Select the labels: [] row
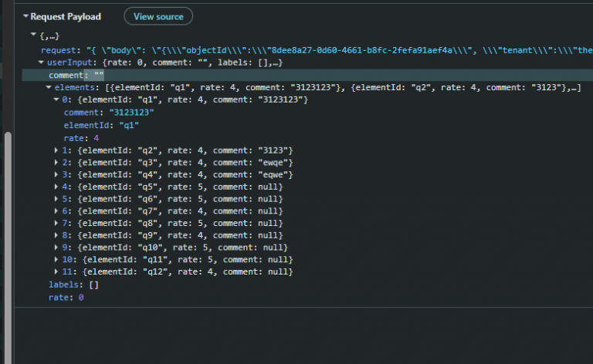This screenshot has height=364, width=593. pyautogui.click(x=73, y=285)
